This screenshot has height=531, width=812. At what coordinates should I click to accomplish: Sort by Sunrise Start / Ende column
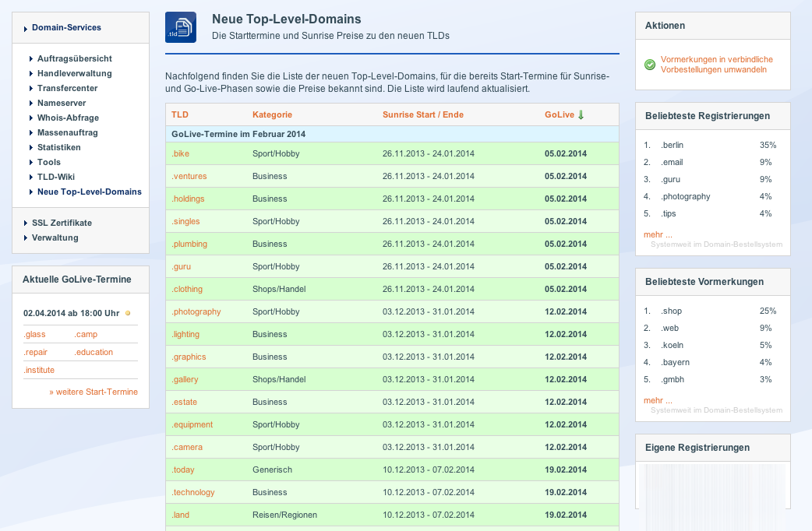(422, 115)
